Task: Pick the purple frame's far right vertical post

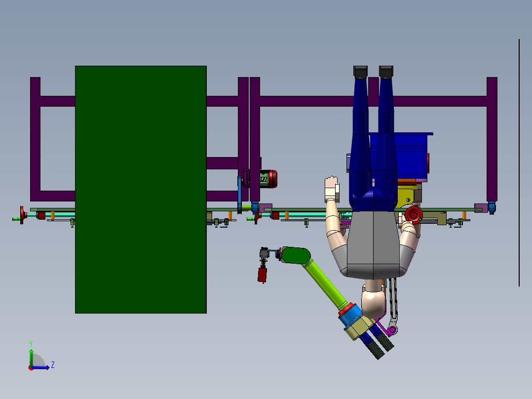Action: (492, 139)
